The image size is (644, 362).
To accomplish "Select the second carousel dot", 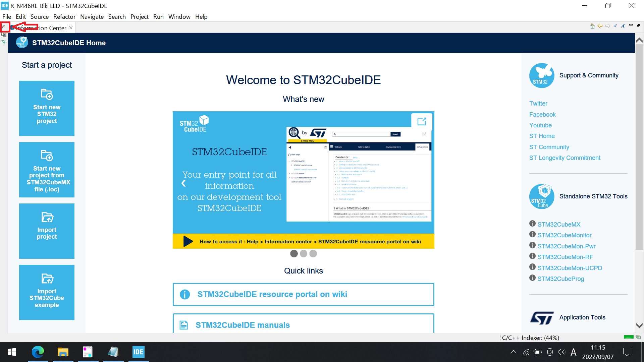I will (x=304, y=254).
